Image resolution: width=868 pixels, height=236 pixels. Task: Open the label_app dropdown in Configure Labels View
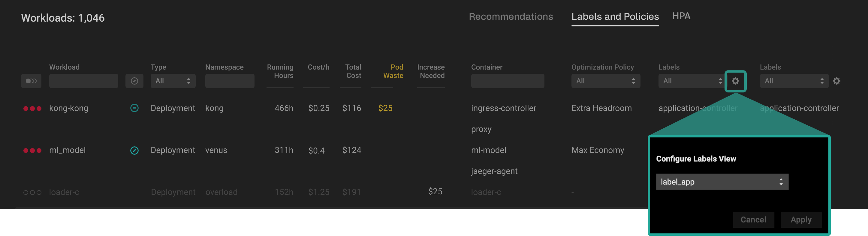pos(722,182)
